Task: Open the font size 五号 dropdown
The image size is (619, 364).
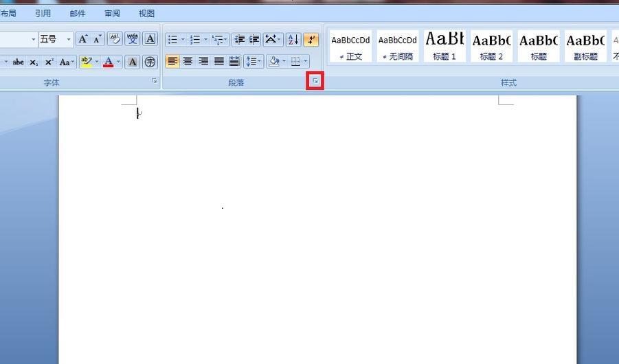Action: coord(69,39)
